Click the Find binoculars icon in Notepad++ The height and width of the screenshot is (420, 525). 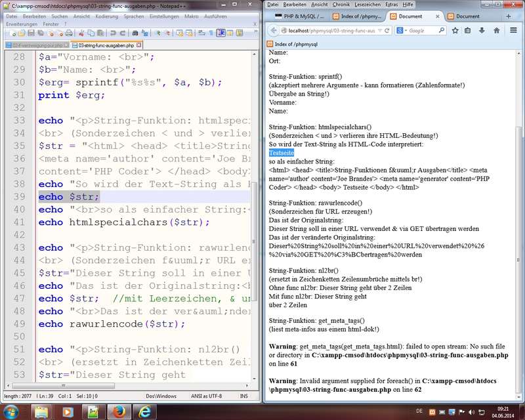(x=135, y=32)
